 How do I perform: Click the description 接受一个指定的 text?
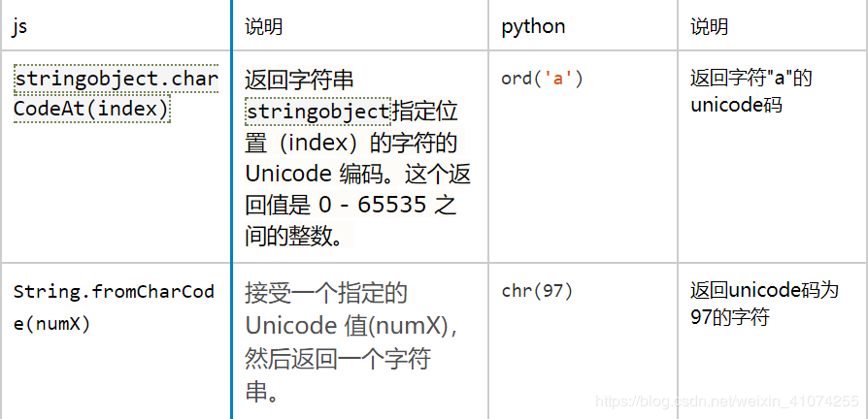click(x=326, y=294)
